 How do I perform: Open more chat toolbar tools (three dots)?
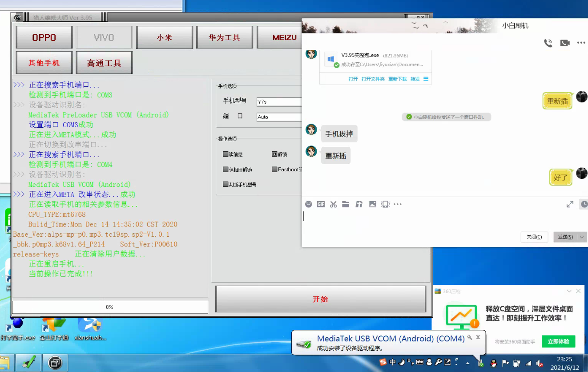[x=398, y=204]
